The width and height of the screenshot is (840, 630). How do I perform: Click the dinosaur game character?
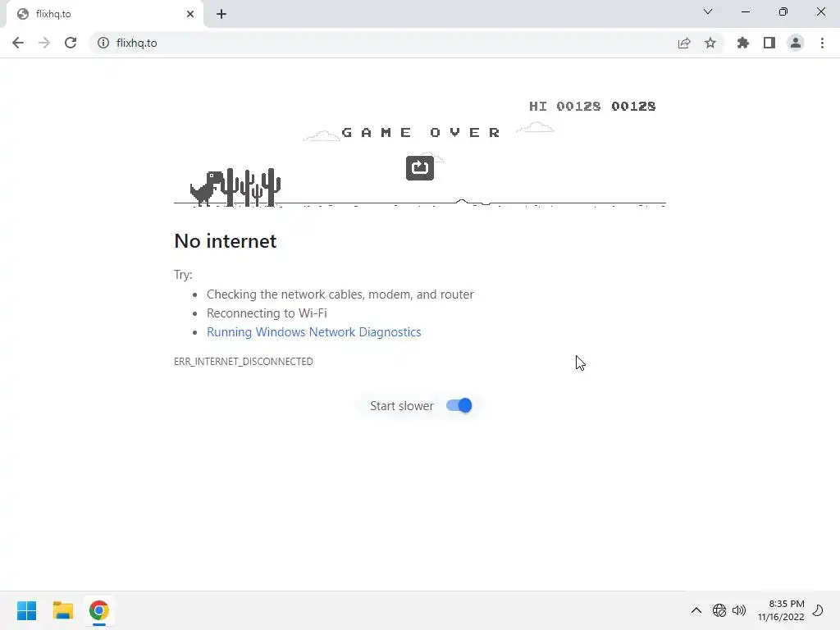click(x=206, y=188)
